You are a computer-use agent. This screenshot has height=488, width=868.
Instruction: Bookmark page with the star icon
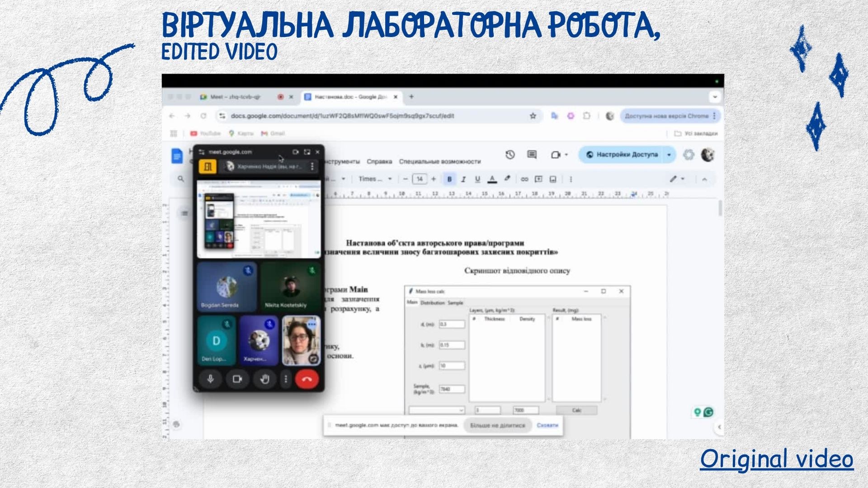tap(533, 116)
